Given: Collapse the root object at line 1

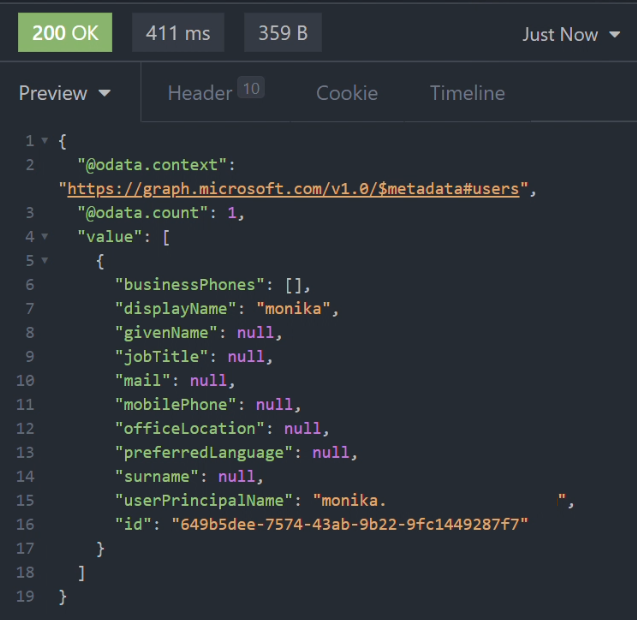Looking at the screenshot, I should [x=45, y=141].
